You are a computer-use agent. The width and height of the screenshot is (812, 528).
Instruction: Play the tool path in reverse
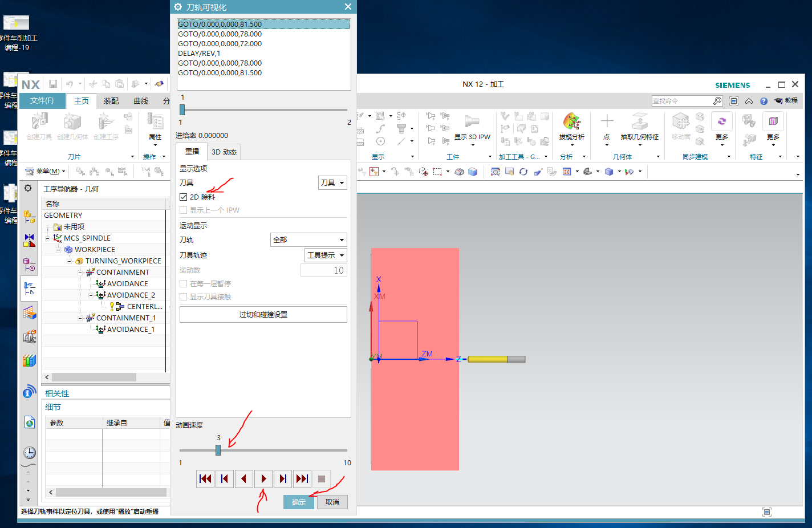(x=244, y=479)
